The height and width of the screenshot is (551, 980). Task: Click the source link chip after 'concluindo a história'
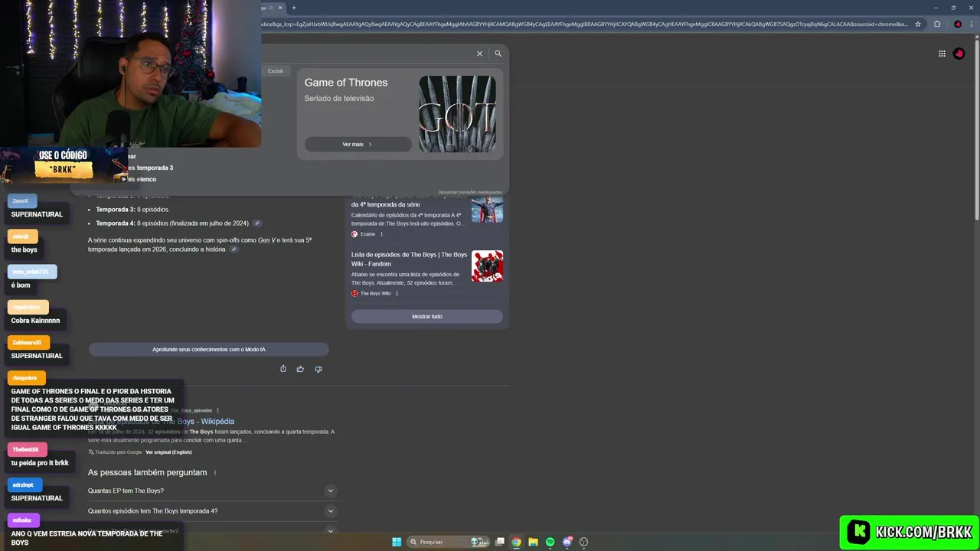(234, 249)
